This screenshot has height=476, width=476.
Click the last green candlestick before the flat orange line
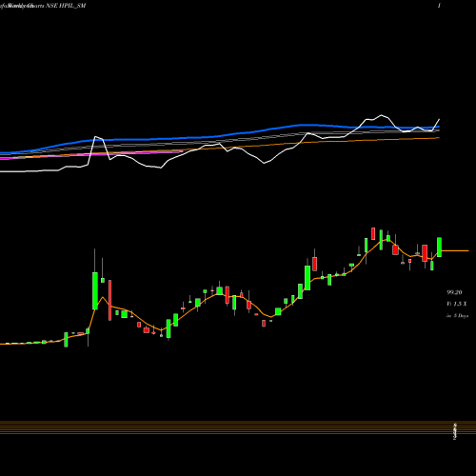pyautogui.click(x=439, y=247)
